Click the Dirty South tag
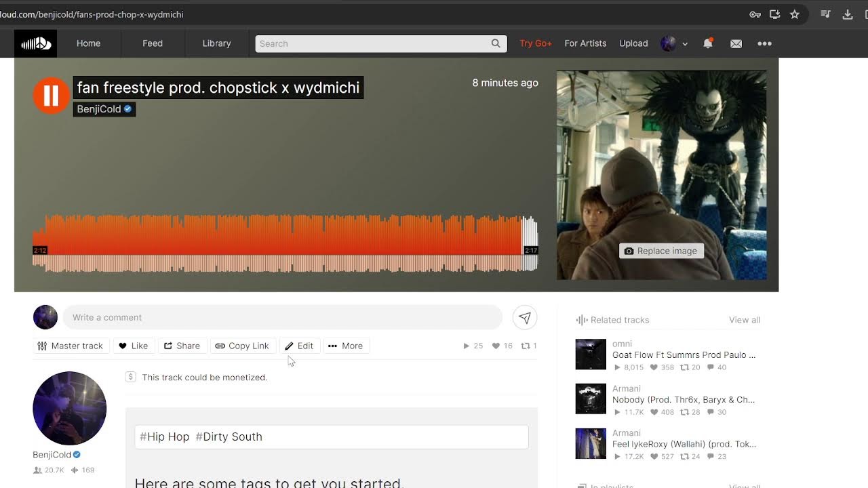 pyautogui.click(x=229, y=436)
